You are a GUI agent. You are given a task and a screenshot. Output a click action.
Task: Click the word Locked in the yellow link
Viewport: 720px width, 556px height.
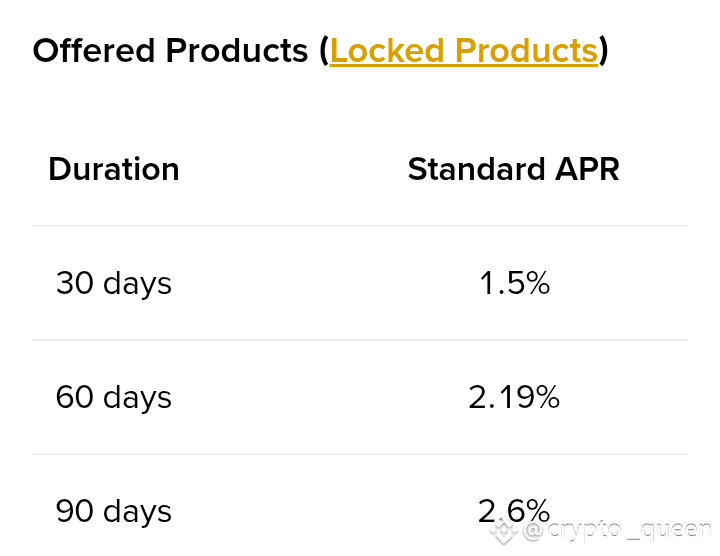click(x=387, y=50)
